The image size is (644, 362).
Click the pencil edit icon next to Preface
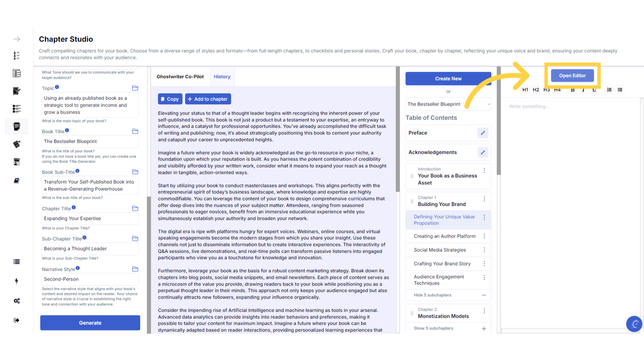[x=483, y=133]
